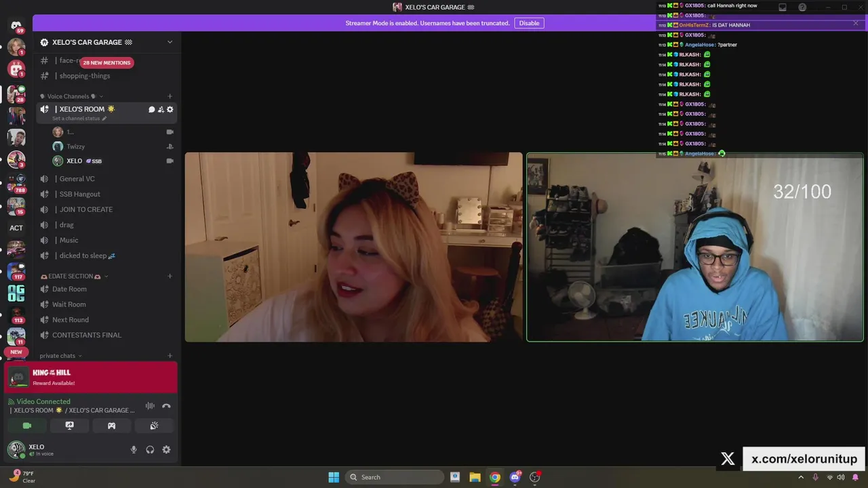Disable Streamer Mode
The height and width of the screenshot is (488, 868).
[x=529, y=23]
